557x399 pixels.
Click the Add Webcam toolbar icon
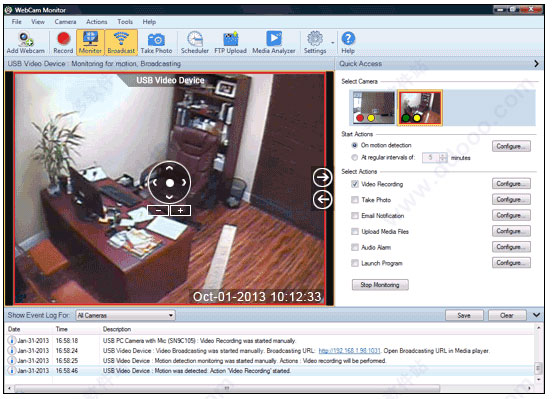[26, 43]
